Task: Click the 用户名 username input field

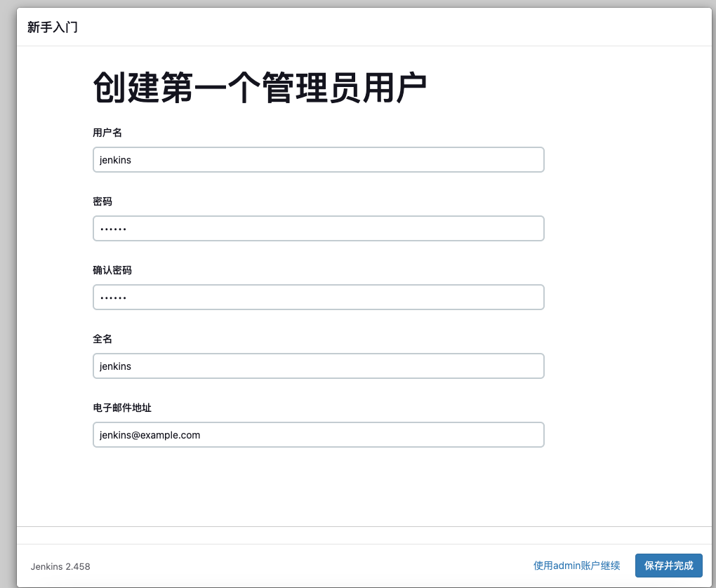Action: 318,159
